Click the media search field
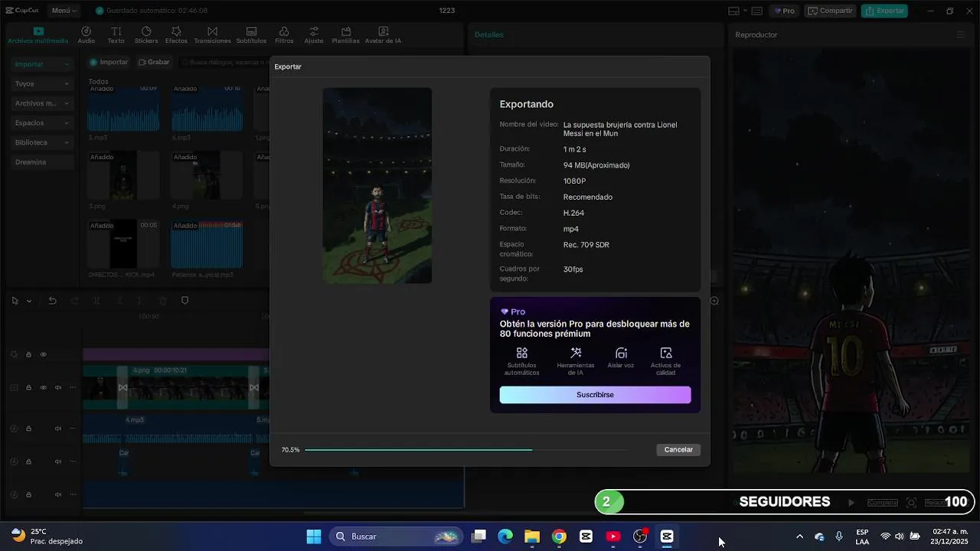Screen dimensions: 980x551 pos(224,62)
